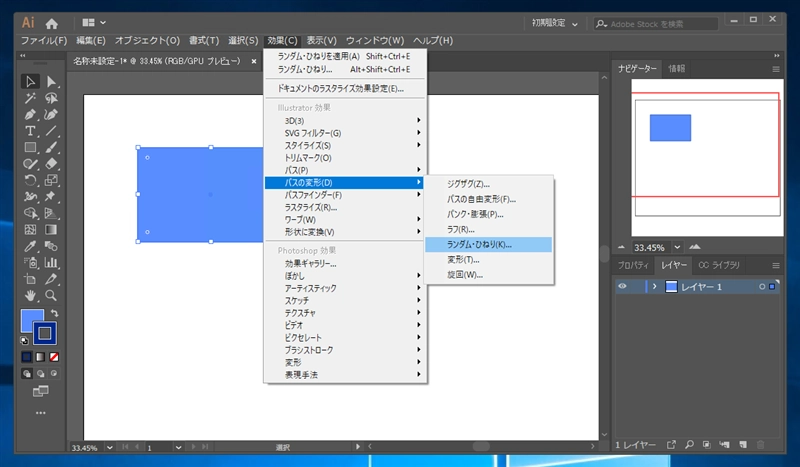Viewport: 800px width, 467px height.
Task: Open the Edit Toolbar three dots
Action: 40,412
